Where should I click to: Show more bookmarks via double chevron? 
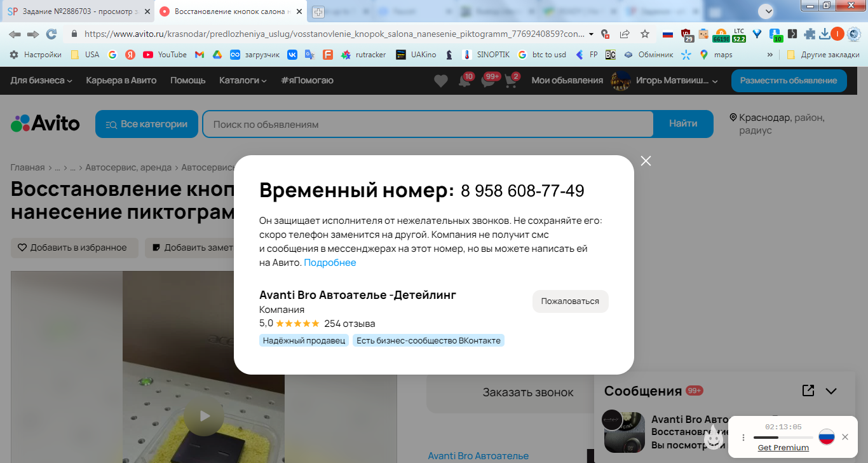pyautogui.click(x=770, y=55)
